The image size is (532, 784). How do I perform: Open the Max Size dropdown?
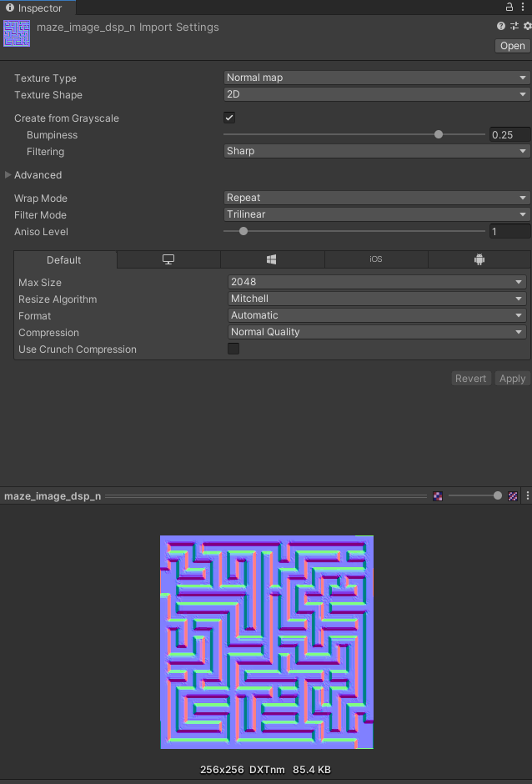377,282
